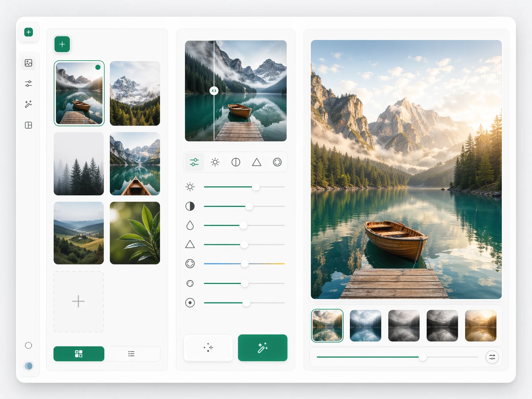Click the vignette dot-in-circle icon
Image resolution: width=532 pixels, height=399 pixels.
point(190,303)
